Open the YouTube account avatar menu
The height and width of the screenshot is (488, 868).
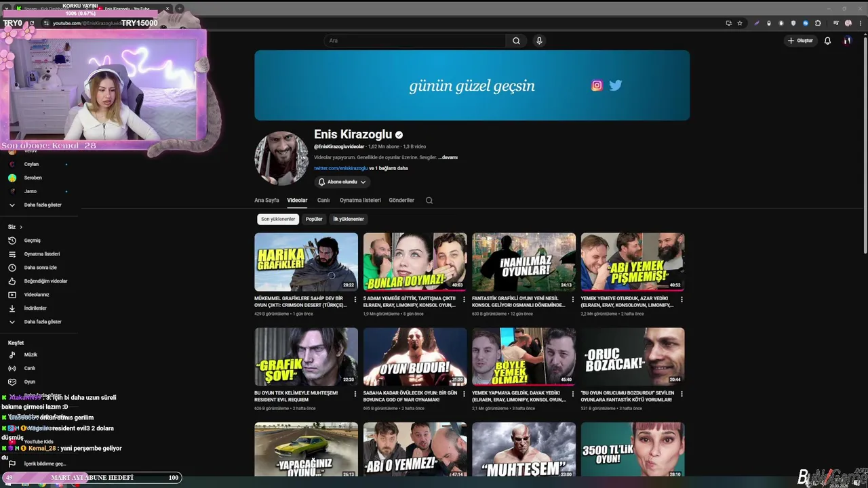[x=847, y=41]
